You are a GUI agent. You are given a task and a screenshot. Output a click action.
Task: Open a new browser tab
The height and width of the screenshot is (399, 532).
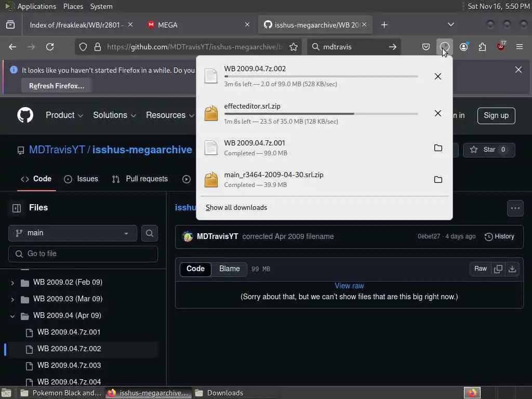[384, 25]
